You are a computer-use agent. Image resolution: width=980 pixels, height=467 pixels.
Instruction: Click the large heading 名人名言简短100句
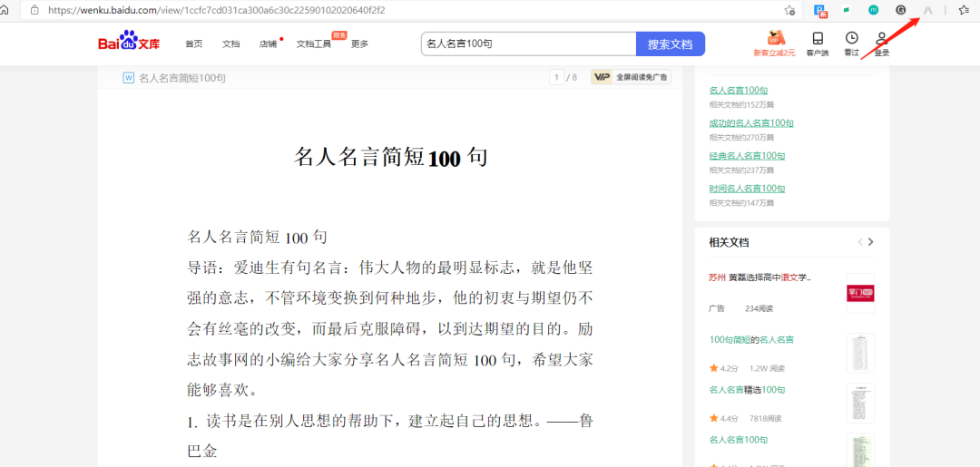[x=390, y=158]
